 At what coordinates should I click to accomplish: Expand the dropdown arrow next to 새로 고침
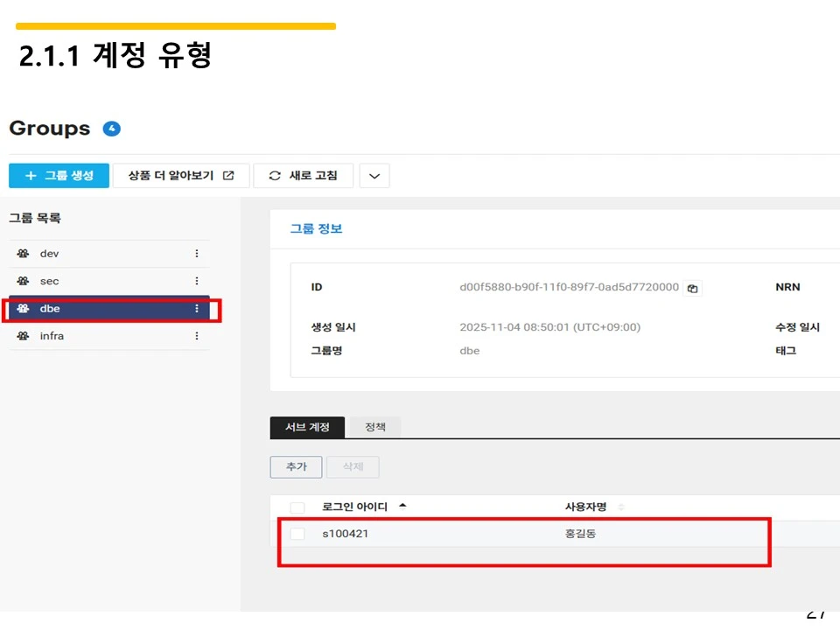click(374, 175)
